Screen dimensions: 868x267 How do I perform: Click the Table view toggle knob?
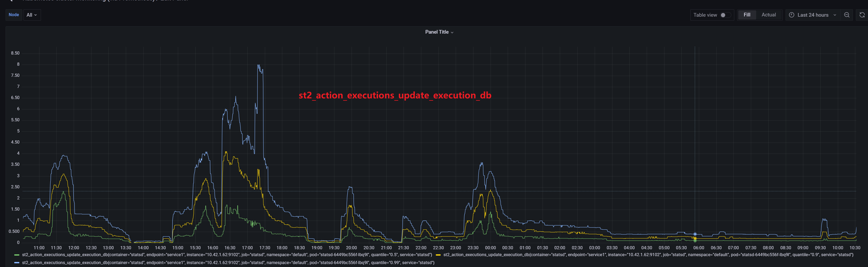[x=723, y=15]
